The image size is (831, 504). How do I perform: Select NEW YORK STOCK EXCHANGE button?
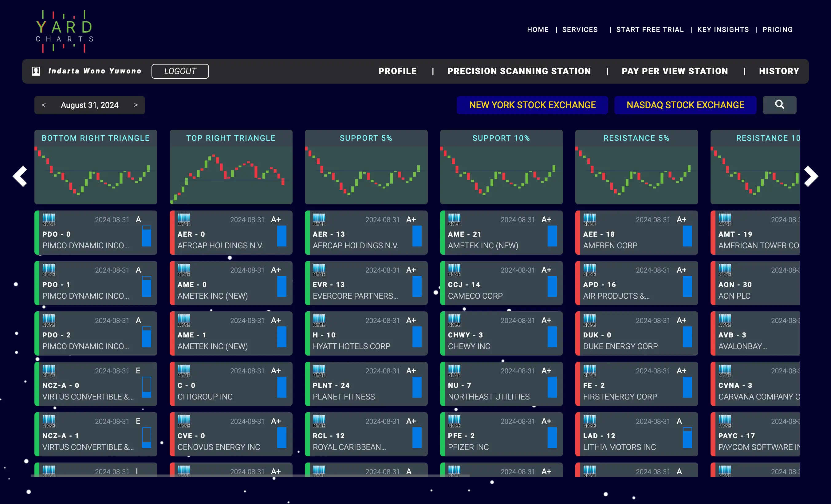[532, 105]
